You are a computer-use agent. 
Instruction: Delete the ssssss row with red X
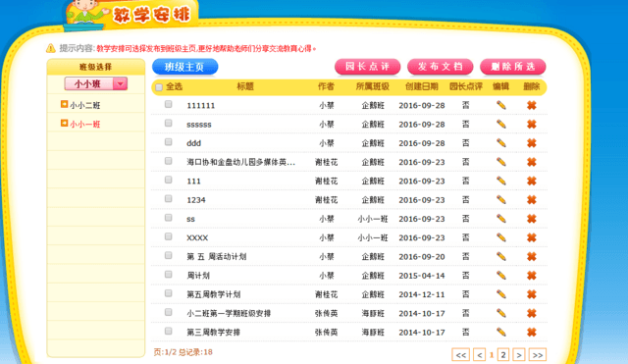[532, 125]
